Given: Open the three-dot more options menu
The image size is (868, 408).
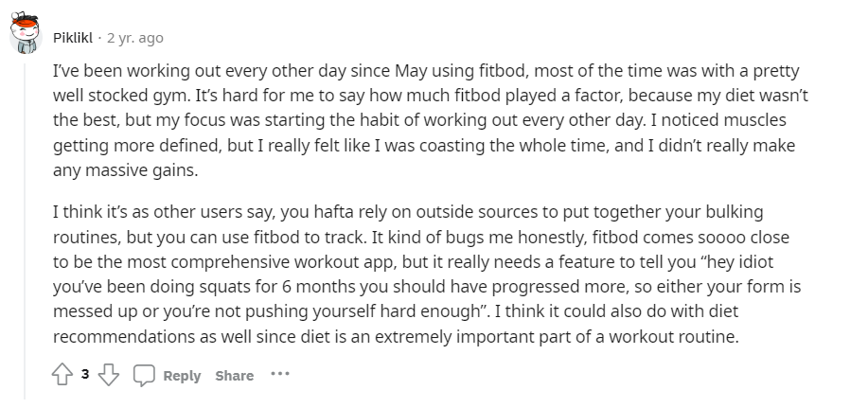Looking at the screenshot, I should coord(280,374).
